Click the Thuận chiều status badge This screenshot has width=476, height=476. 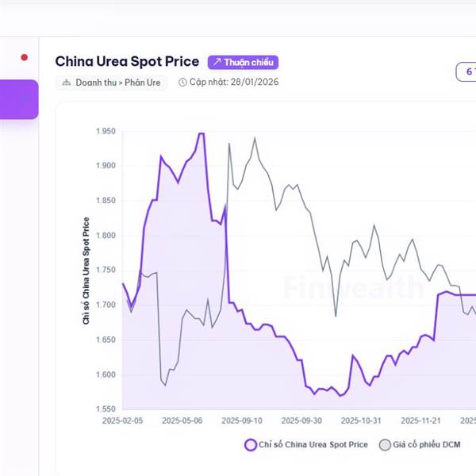tap(243, 62)
